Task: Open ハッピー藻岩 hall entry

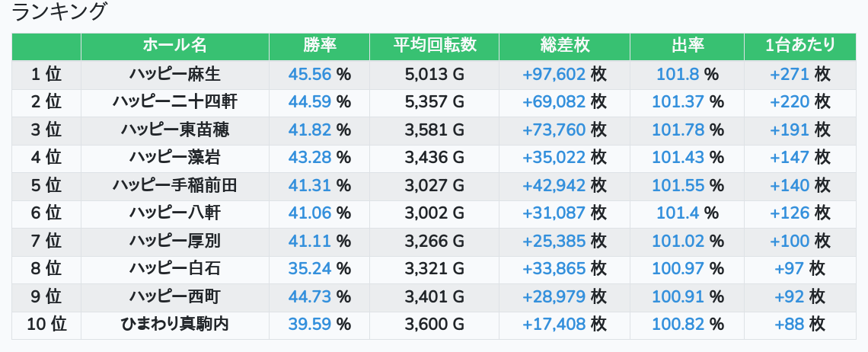Action: (175, 158)
